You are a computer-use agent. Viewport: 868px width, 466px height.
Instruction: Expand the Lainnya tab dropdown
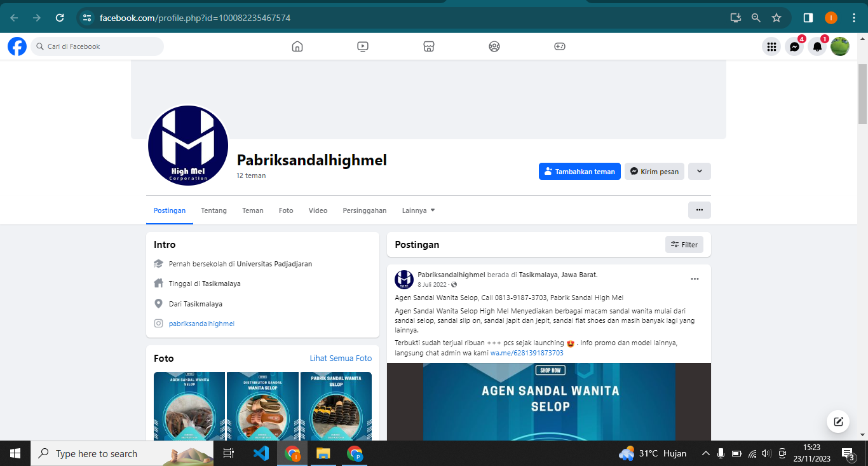point(419,210)
